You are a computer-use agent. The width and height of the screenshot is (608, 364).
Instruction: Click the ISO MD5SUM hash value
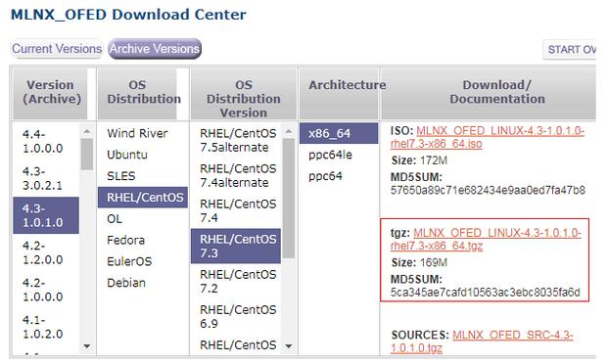(x=488, y=190)
